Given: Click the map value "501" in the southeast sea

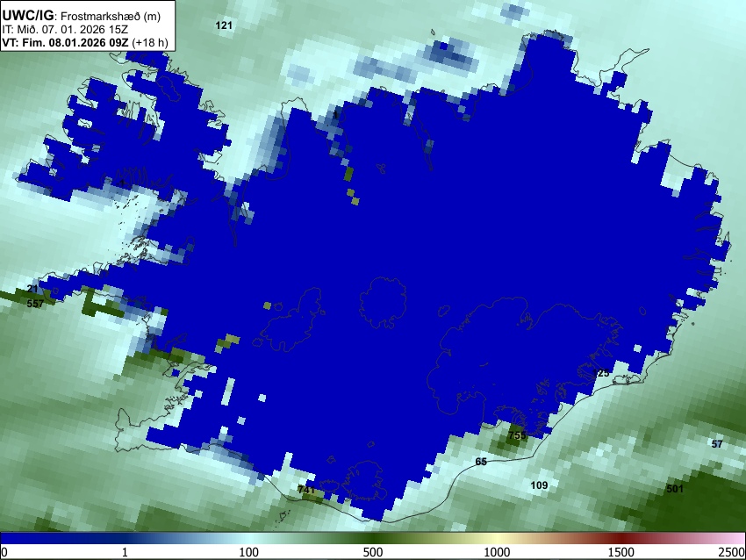Looking at the screenshot, I should pyautogui.click(x=675, y=489).
